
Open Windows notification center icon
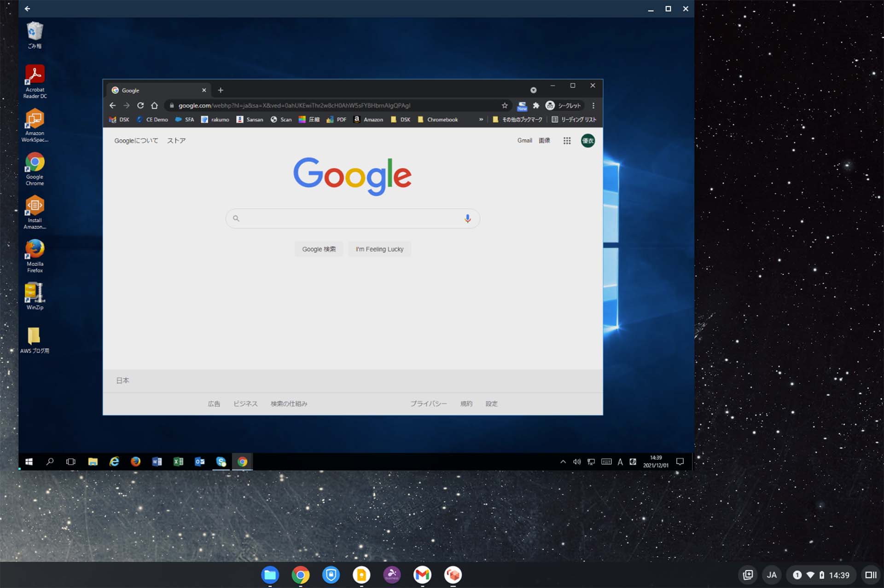(680, 461)
